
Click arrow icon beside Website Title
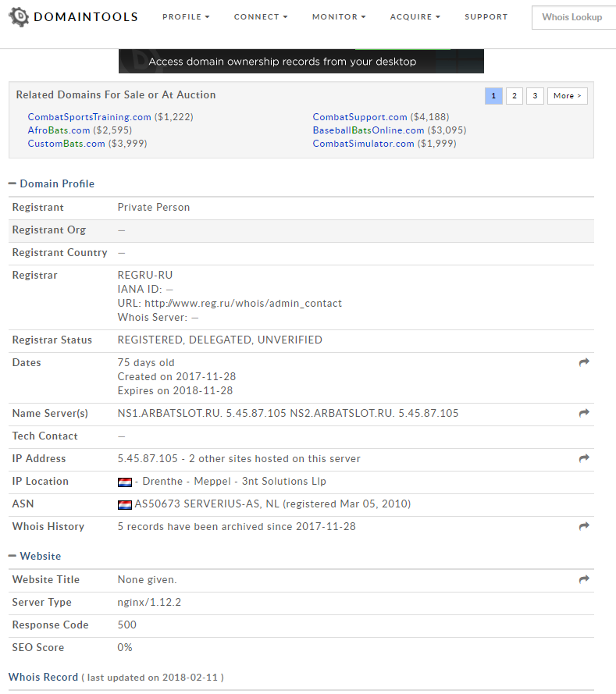pyautogui.click(x=583, y=580)
